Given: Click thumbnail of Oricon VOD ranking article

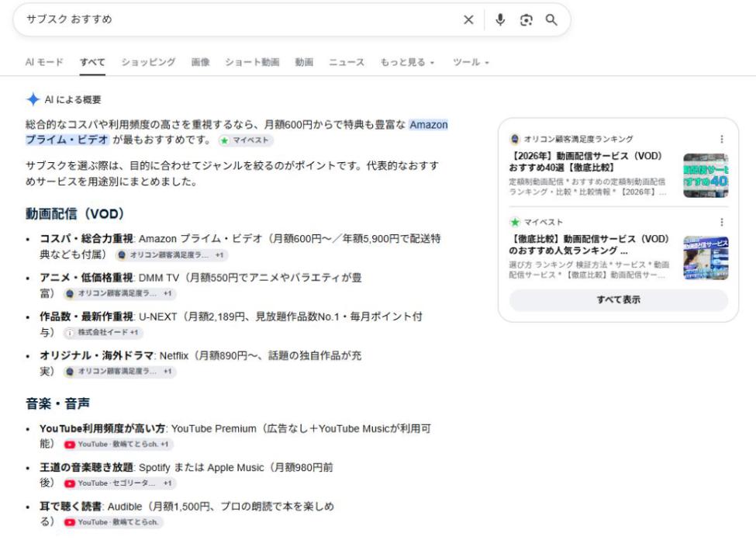Looking at the screenshot, I should (706, 175).
